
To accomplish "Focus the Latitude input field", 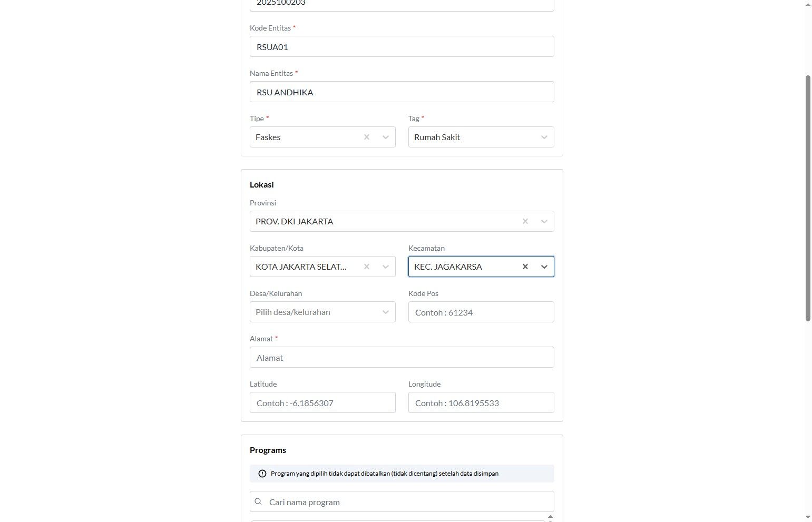I will (x=322, y=402).
